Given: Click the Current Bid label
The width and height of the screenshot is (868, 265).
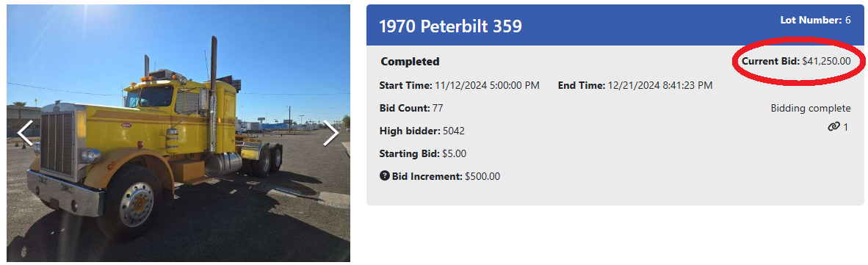Looking at the screenshot, I should (x=770, y=61).
